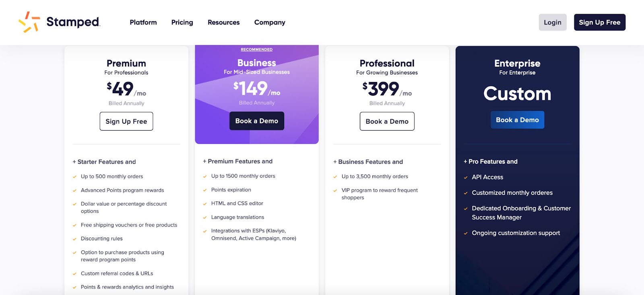This screenshot has width=644, height=295.
Task: Open the Platform menu
Action: coord(143,23)
